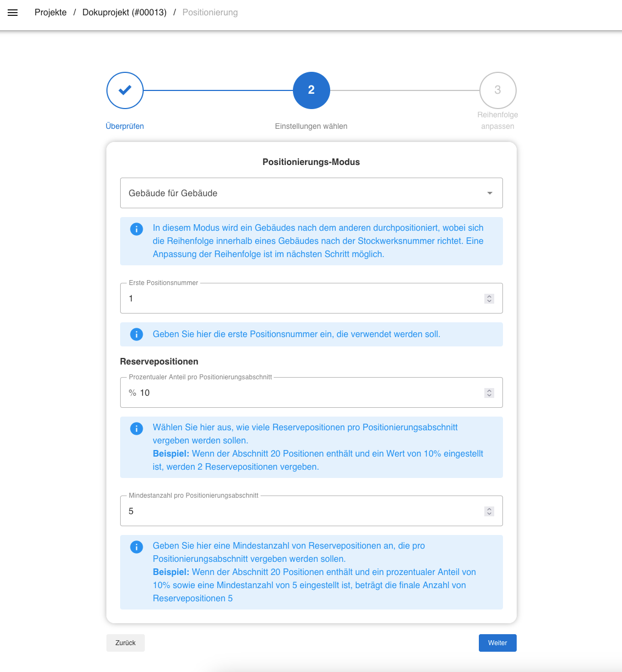The height and width of the screenshot is (672, 622).
Task: Focus the Mindestanzahl pro Positionierungsabschnitt field
Action: click(x=302, y=511)
